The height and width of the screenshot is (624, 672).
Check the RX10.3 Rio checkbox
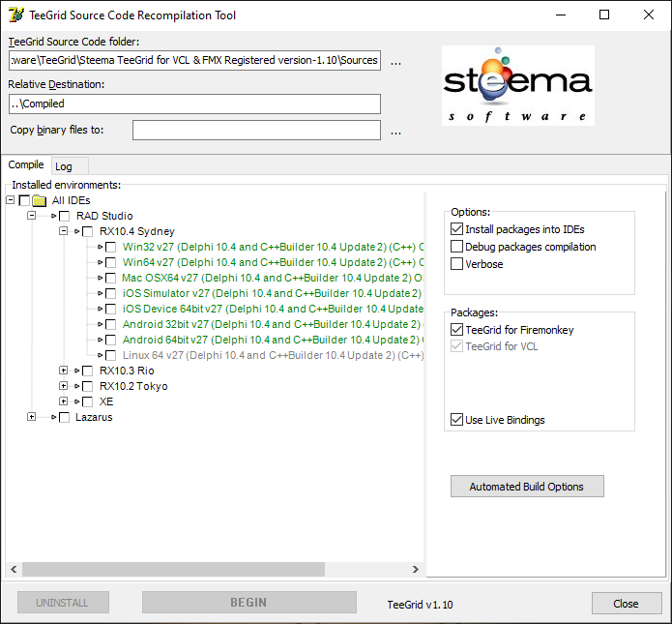[x=87, y=371]
